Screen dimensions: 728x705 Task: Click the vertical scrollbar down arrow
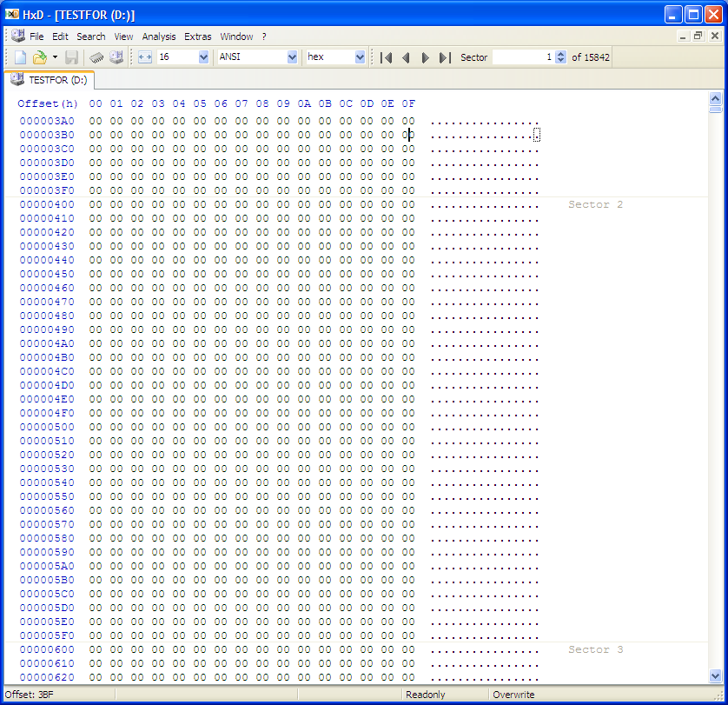[716, 676]
